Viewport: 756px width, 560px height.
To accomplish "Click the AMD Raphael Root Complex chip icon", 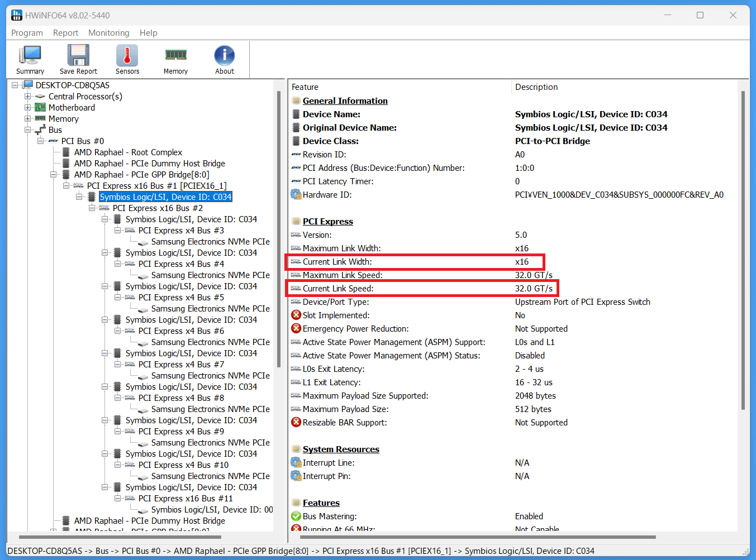I will (x=66, y=152).
